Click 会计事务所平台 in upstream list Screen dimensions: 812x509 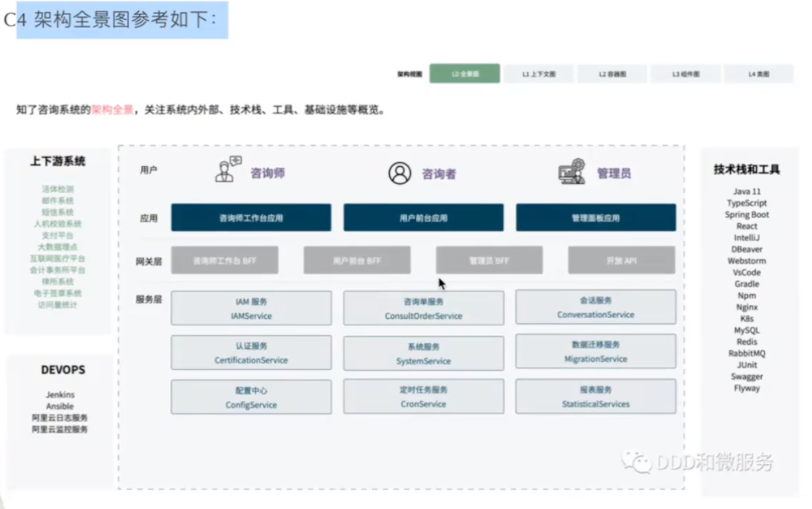(x=57, y=270)
